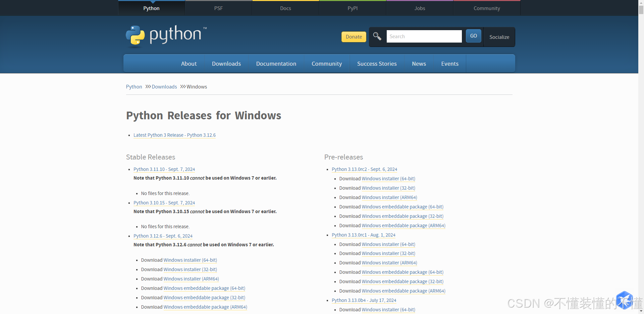Open the News navigation menu
Image resolution: width=644 pixels, height=314 pixels.
(419, 64)
